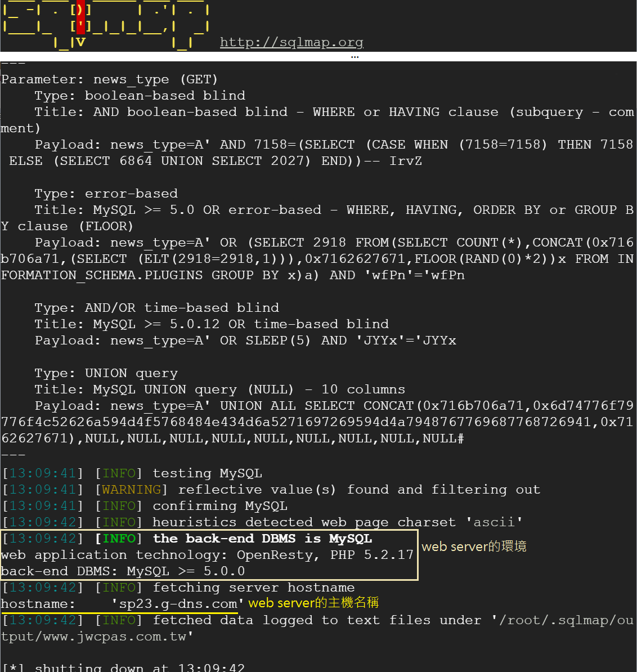Click the 'testing MySQL' log line
637x672 pixels.
pos(132,473)
